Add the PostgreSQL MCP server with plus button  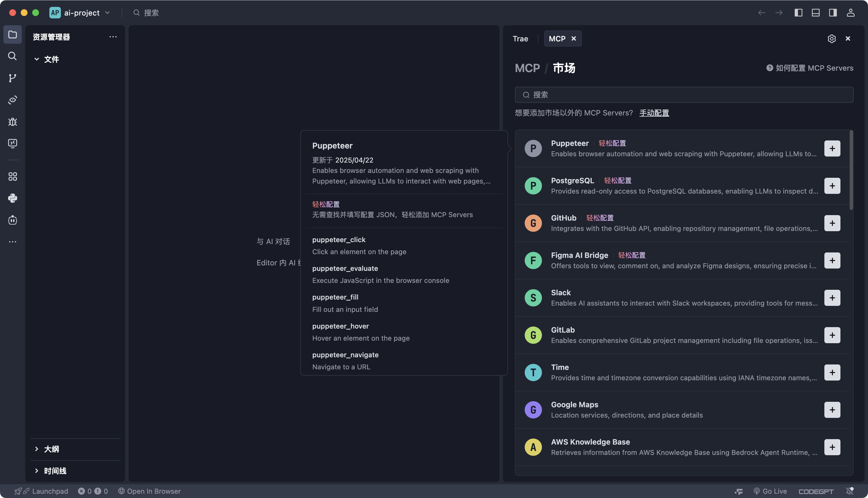point(832,186)
